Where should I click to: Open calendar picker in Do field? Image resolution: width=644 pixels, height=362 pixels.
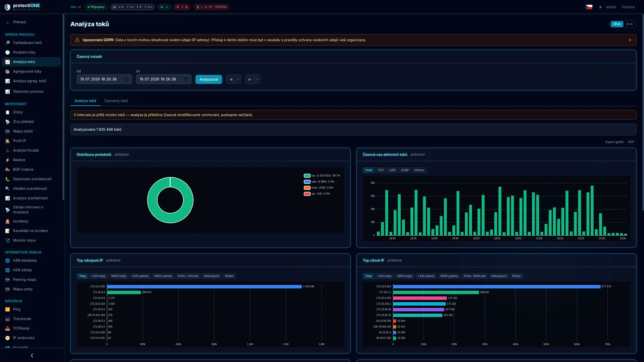coord(186,79)
